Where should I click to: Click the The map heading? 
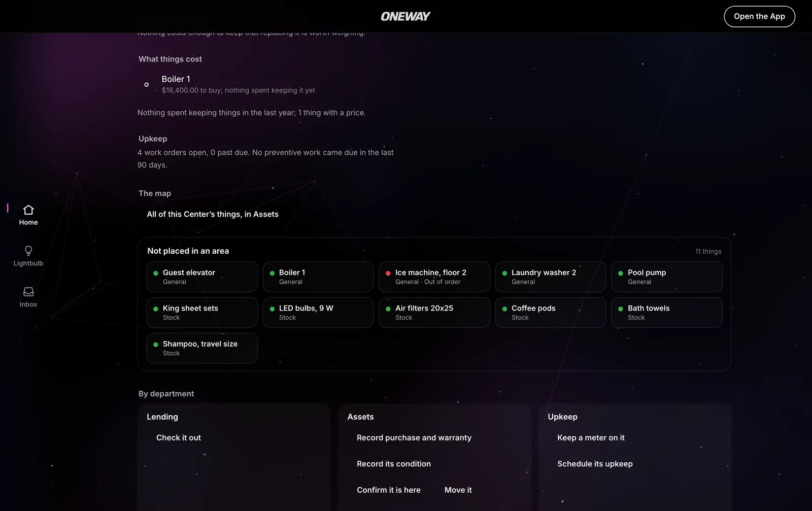155,193
